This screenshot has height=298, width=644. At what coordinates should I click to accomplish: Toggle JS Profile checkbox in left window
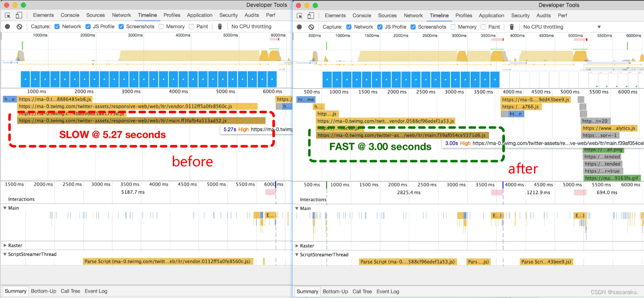pyautogui.click(x=88, y=26)
